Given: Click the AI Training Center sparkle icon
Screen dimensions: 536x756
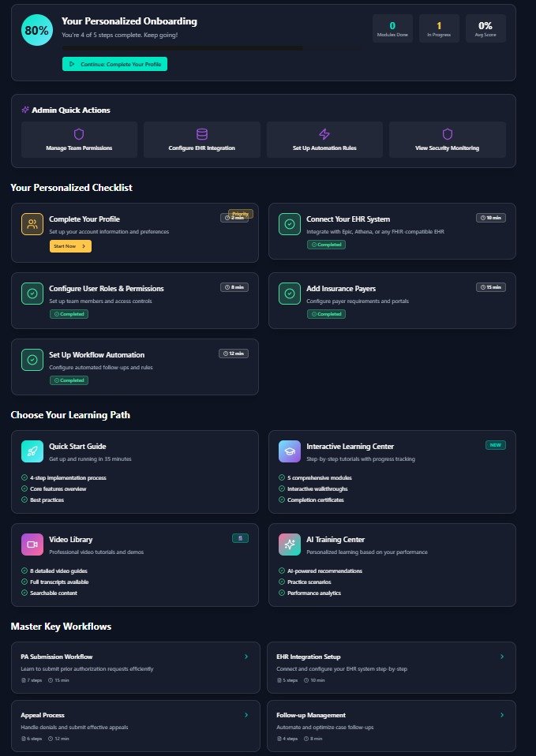Looking at the screenshot, I should click(290, 545).
